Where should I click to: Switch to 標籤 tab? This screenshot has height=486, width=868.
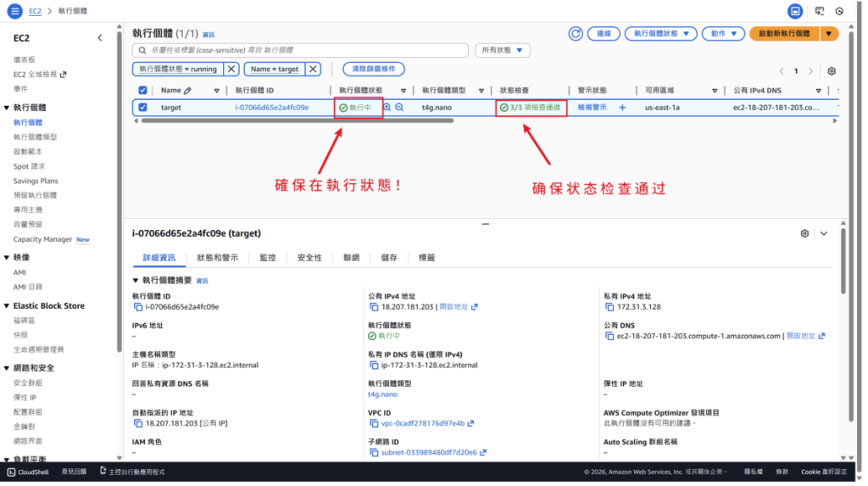[429, 259]
